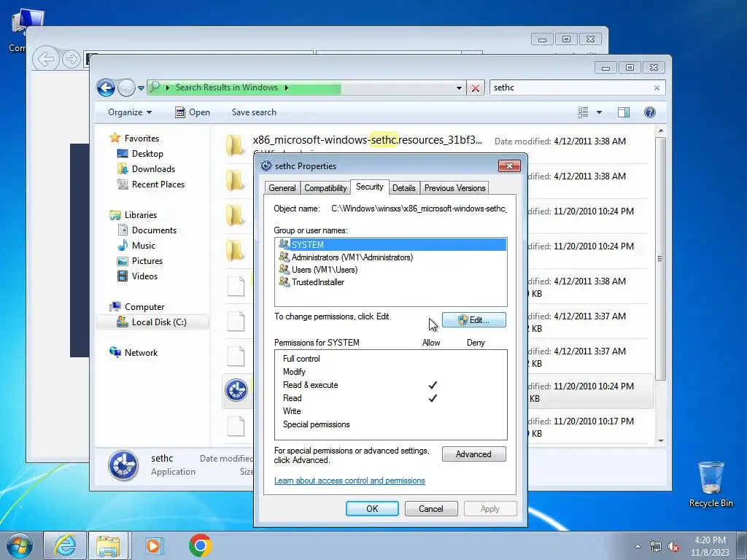This screenshot has width=747, height=560.
Task: Click forward arrow in rear Explorer window
Action: [71, 59]
